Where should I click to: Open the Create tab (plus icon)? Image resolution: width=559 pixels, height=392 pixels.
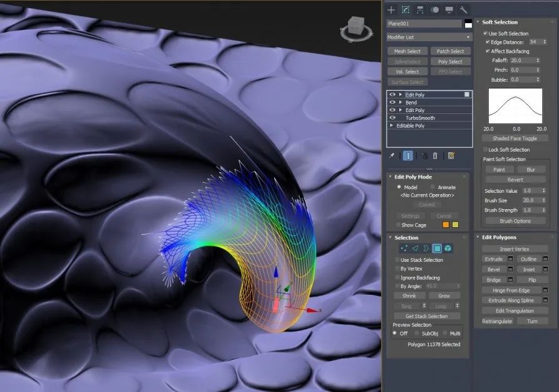[391, 9]
